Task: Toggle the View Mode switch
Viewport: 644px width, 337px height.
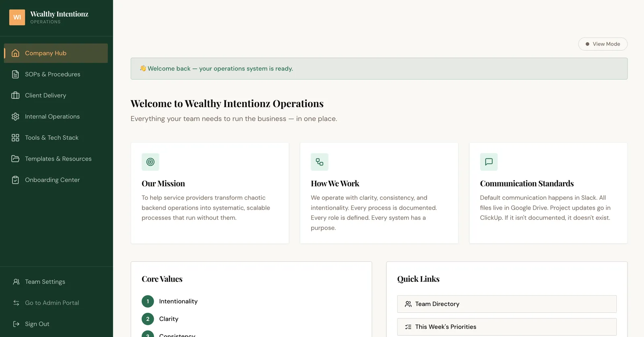Action: [x=603, y=44]
